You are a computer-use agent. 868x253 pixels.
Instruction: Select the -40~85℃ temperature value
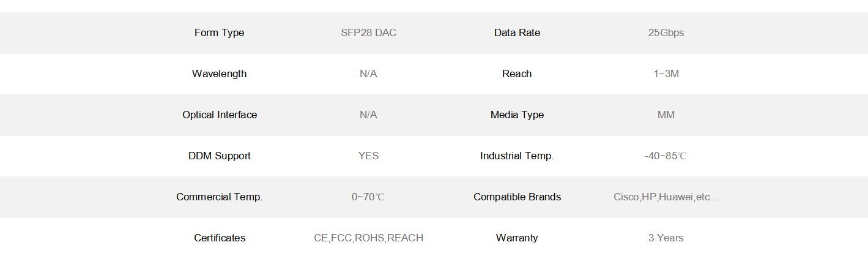coord(666,156)
